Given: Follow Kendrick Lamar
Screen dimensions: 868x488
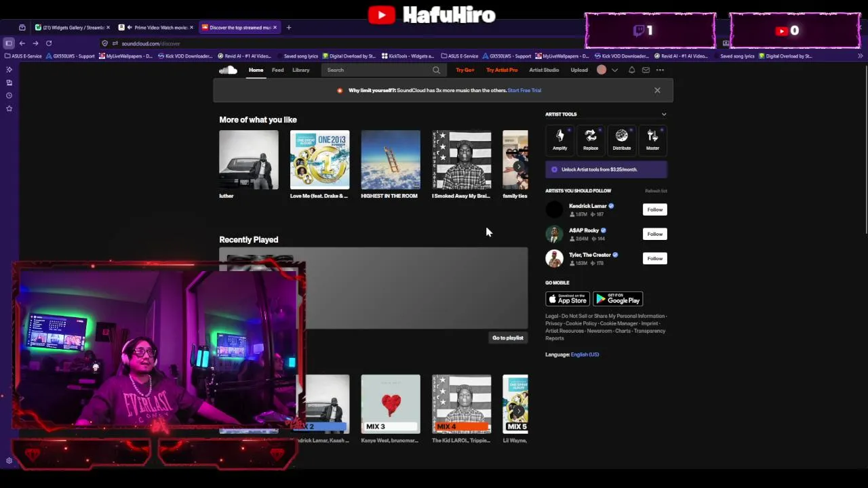Looking at the screenshot, I should (x=654, y=209).
